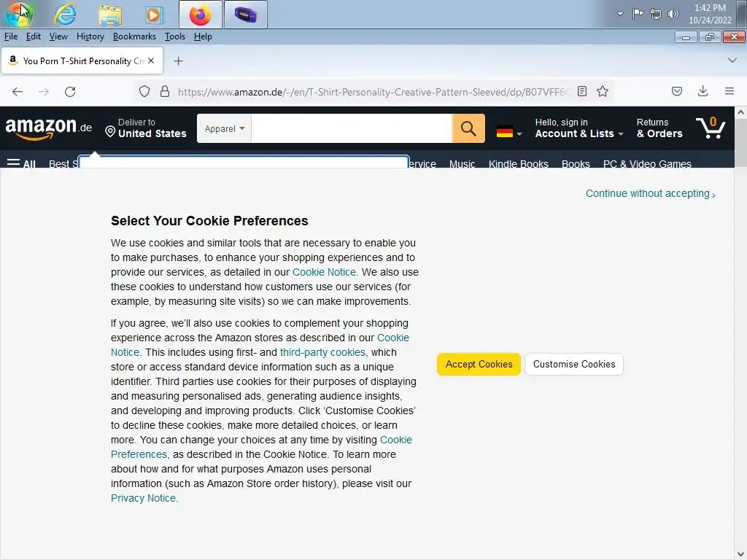Go to Books navigation link
The width and height of the screenshot is (747, 560).
[x=576, y=164]
